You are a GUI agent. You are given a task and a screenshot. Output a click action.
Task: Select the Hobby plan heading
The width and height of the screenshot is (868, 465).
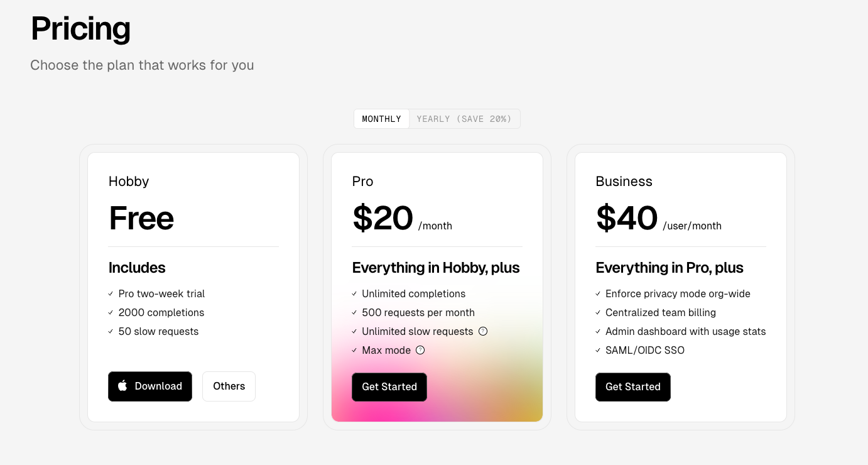[128, 181]
